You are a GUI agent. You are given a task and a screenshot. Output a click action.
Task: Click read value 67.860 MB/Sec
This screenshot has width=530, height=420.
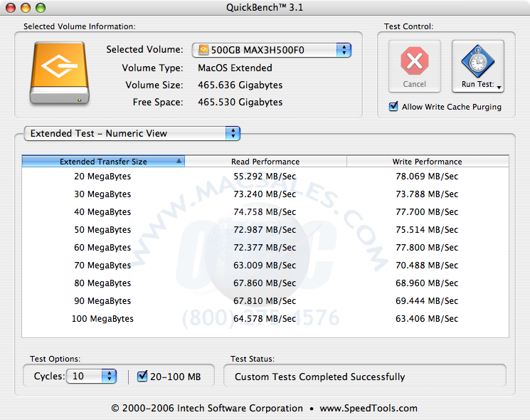point(265,283)
